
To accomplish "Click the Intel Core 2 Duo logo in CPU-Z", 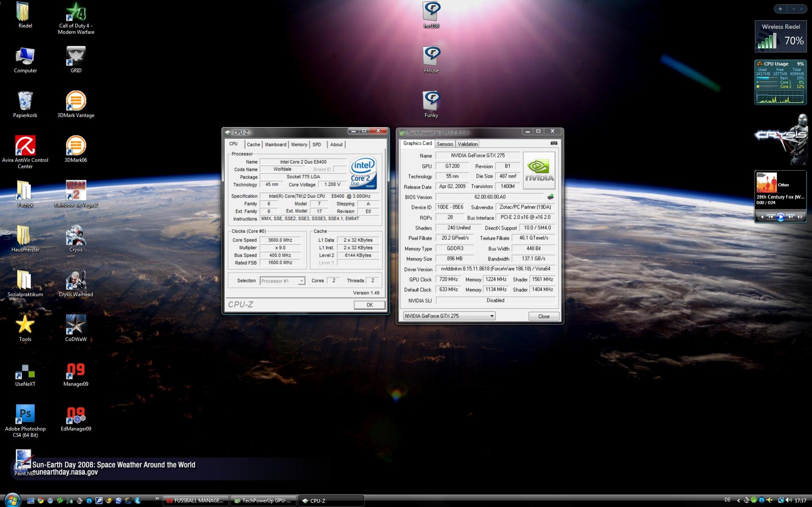I will [363, 173].
